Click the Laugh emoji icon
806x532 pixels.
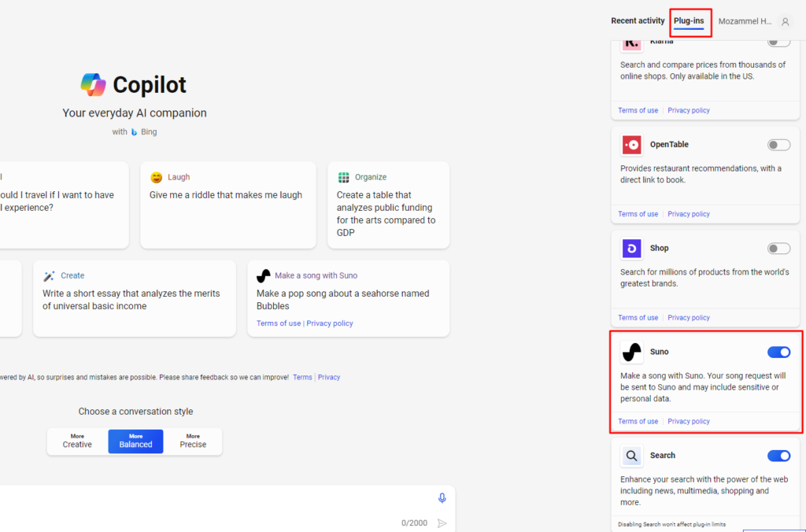[157, 177]
